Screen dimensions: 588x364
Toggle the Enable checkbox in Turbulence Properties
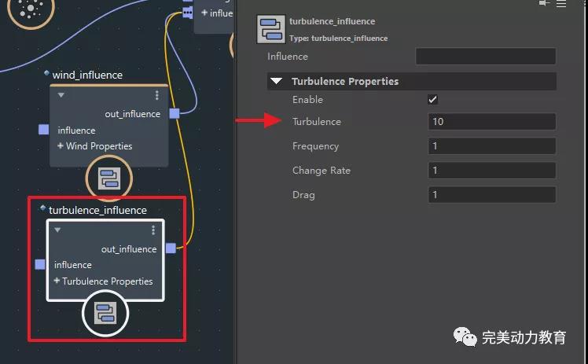point(432,100)
